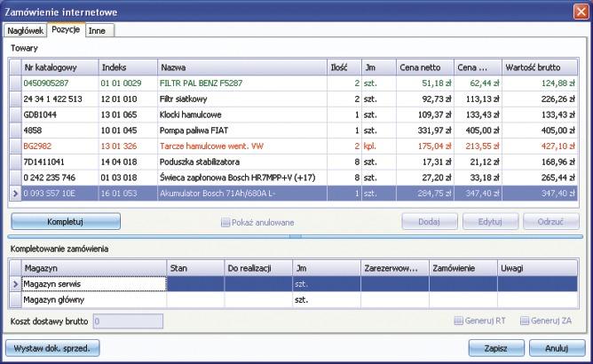The height and width of the screenshot is (364, 593).
Task: Click the Cena netto column header
Action: (425, 67)
